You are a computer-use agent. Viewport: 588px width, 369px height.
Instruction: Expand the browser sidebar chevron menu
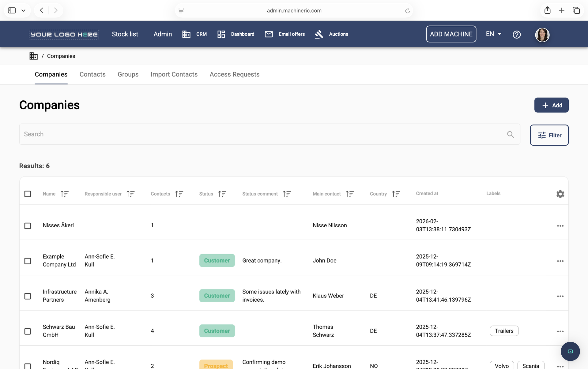[23, 10]
